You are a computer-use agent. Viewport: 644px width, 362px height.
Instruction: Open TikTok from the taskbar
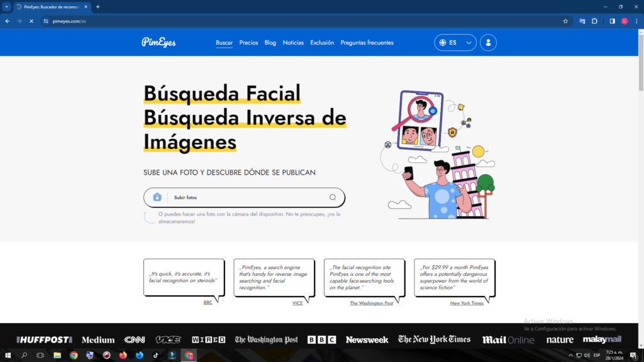point(156,356)
